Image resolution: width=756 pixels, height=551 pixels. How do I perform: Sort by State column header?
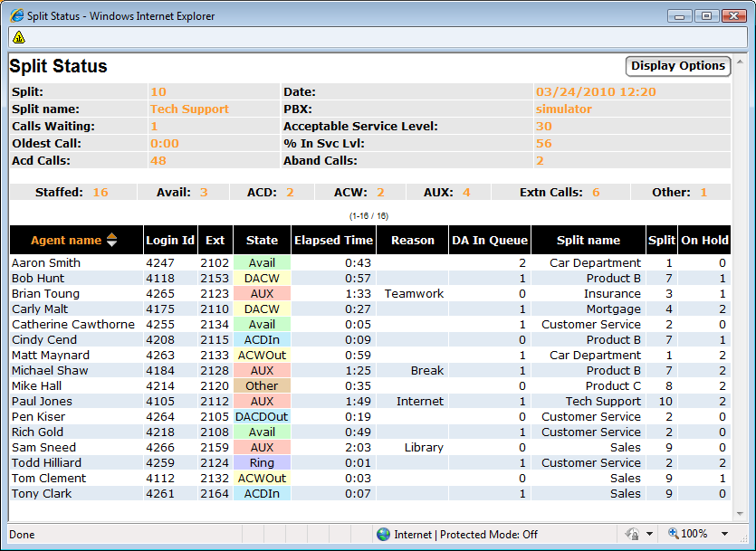(262, 240)
